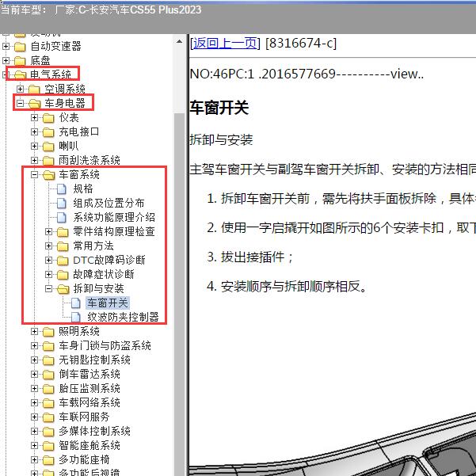This screenshot has width=476, height=476.
Task: Collapse the 车身电器 node
Action: pos(20,103)
